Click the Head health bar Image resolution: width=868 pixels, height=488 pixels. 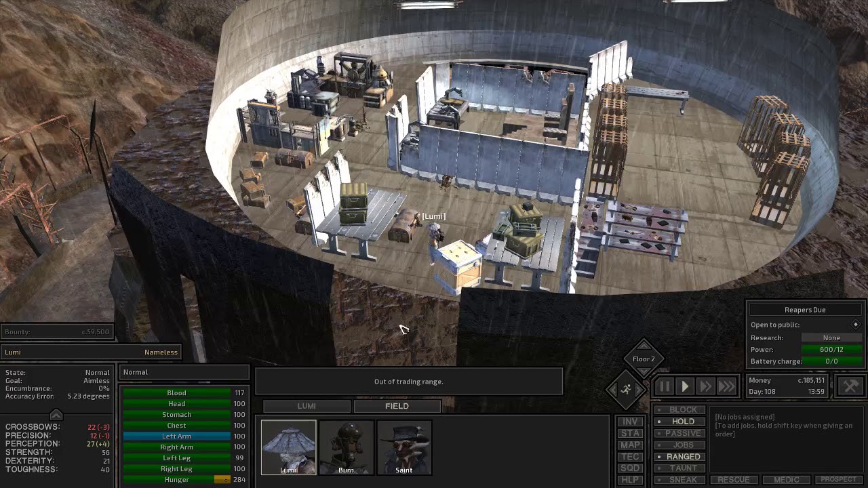pyautogui.click(x=177, y=404)
